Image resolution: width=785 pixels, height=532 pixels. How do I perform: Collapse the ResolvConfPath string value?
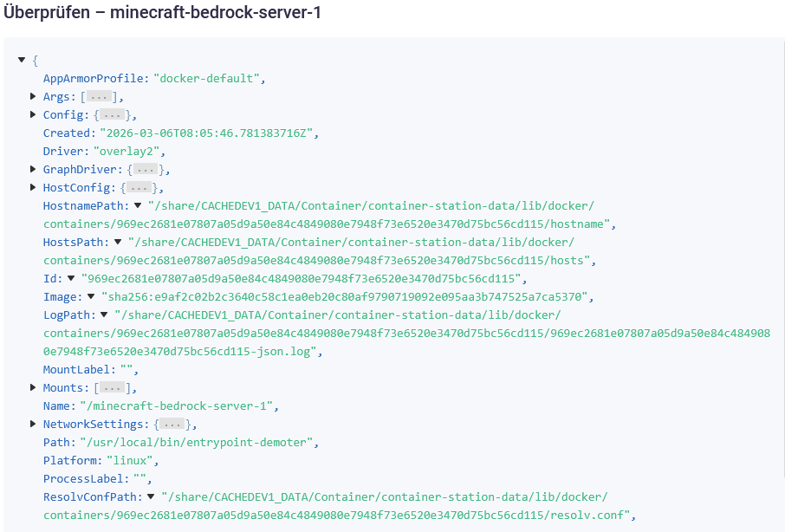(151, 496)
